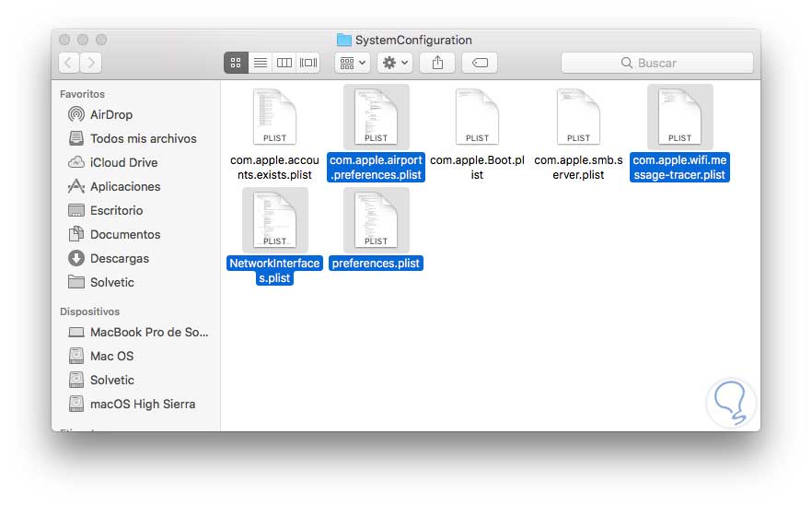This screenshot has height=505, width=812.
Task: Click the Mac OS disk icon
Action: point(76,356)
